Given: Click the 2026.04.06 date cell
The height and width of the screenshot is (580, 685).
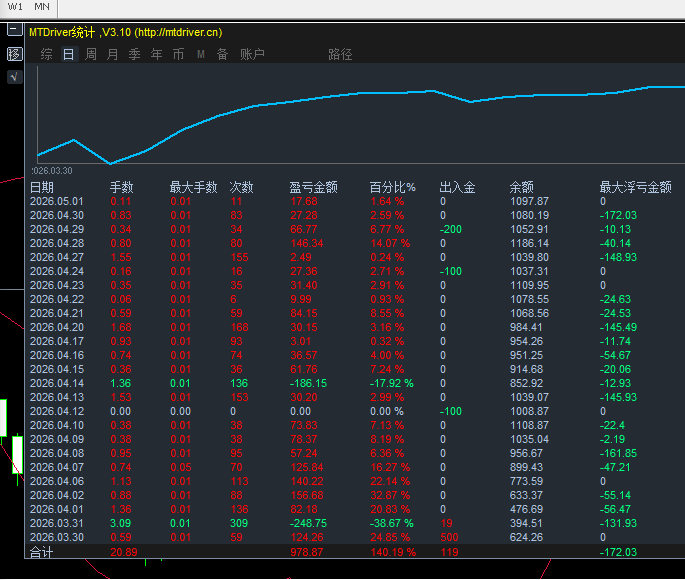Looking at the screenshot, I should pos(56,481).
